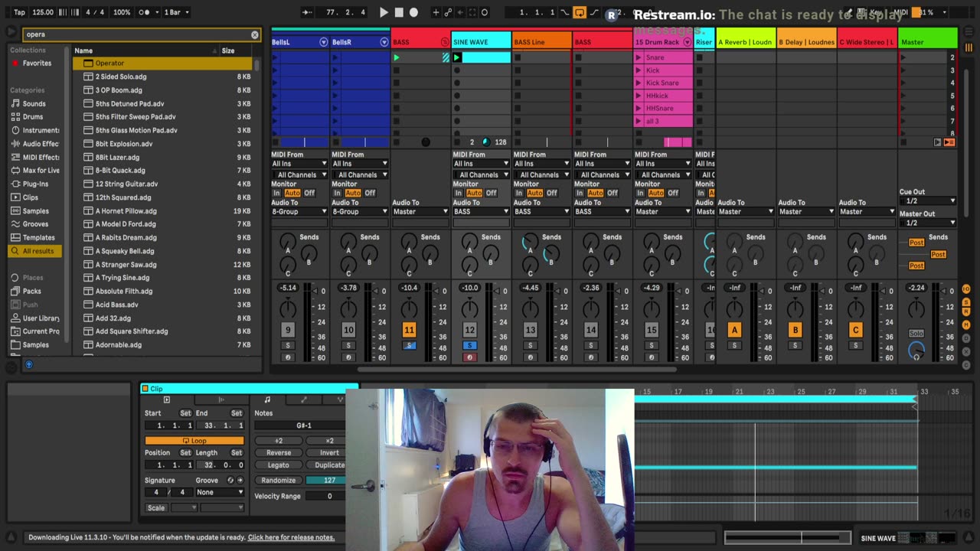Viewport: 980px width, 551px height.
Task: Adjust Send A knob on BellsL track
Action: [288, 242]
